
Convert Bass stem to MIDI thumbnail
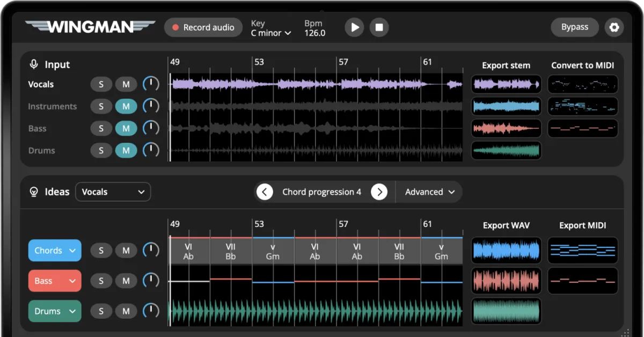click(x=582, y=128)
